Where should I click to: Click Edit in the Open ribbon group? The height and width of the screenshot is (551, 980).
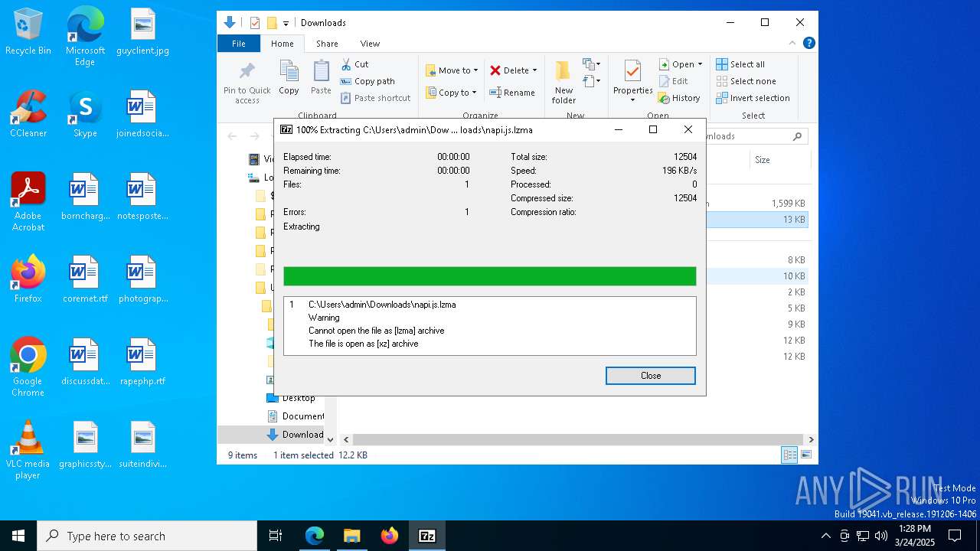pyautogui.click(x=673, y=81)
